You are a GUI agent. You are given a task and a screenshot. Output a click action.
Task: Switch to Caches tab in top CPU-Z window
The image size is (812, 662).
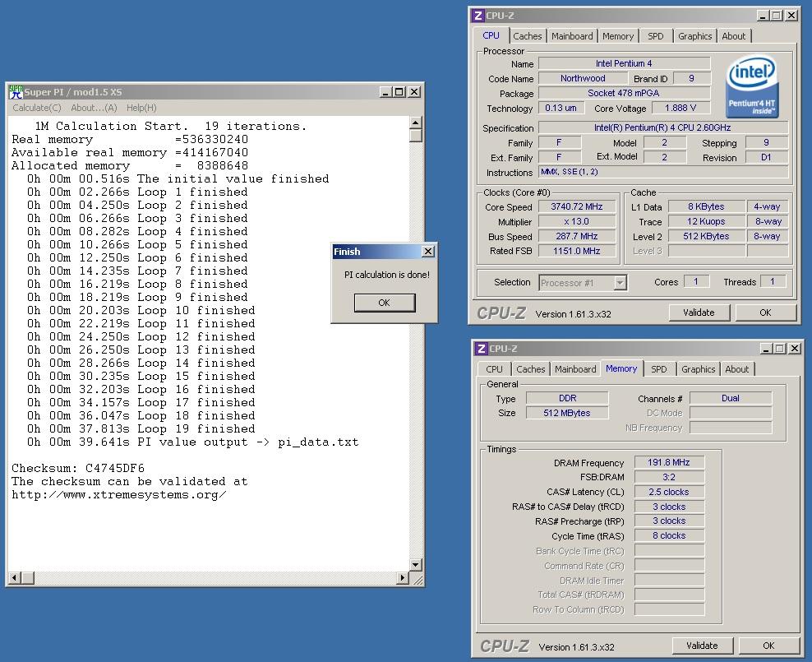[527, 36]
